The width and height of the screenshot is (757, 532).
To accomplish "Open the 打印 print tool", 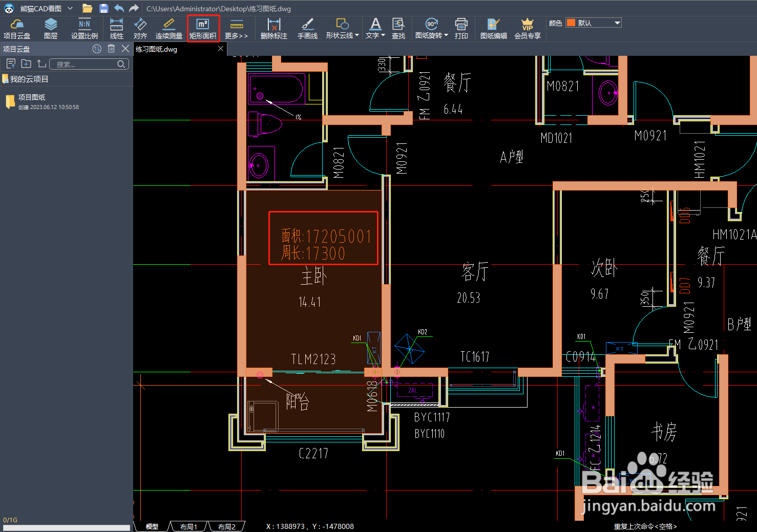I will click(x=461, y=29).
